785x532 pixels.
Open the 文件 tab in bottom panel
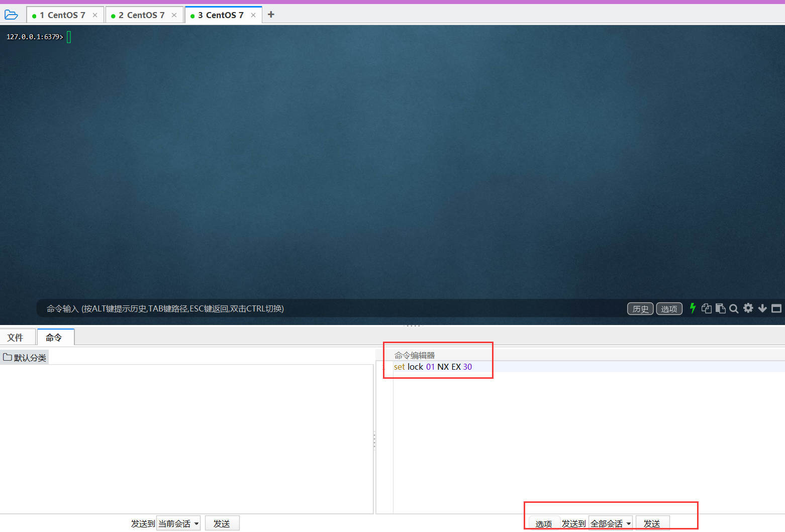16,338
